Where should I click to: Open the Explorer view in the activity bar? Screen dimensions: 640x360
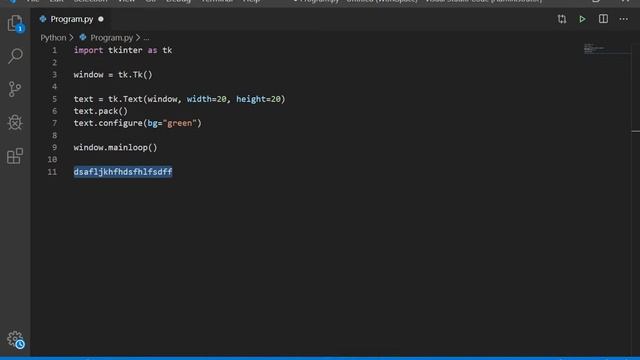pos(15,23)
